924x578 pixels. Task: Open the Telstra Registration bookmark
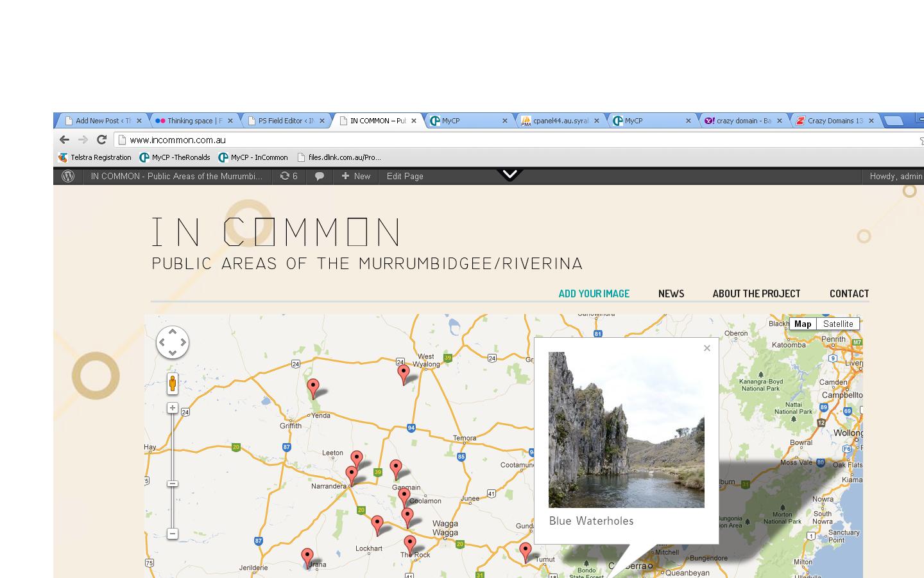tap(95, 157)
